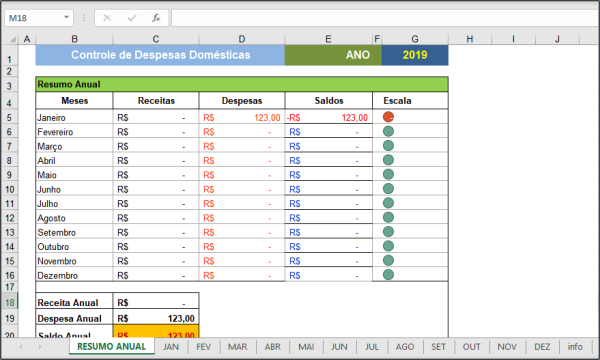Click the Resumo Anual green header

coord(242,84)
